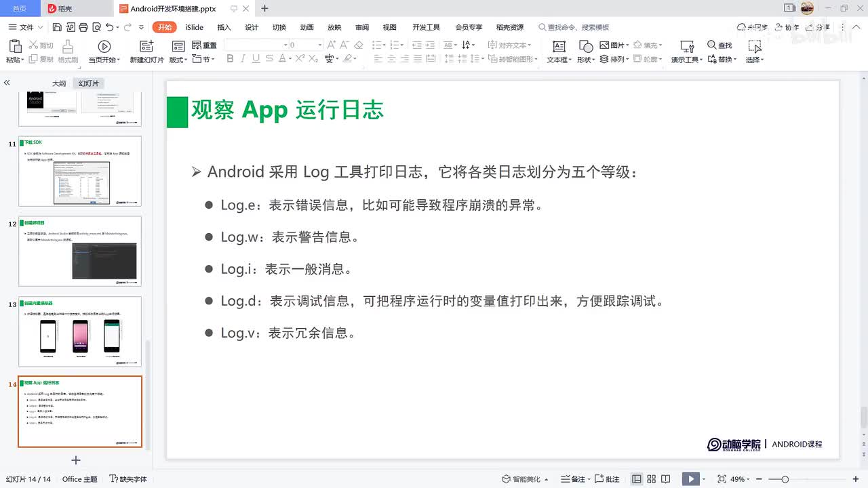Click the Paste (粘贴) clipboard icon

click(x=14, y=46)
